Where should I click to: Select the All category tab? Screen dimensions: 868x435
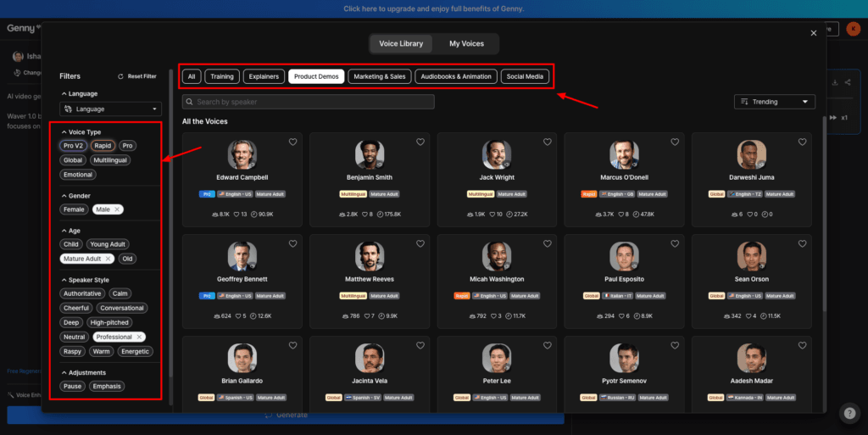192,76
